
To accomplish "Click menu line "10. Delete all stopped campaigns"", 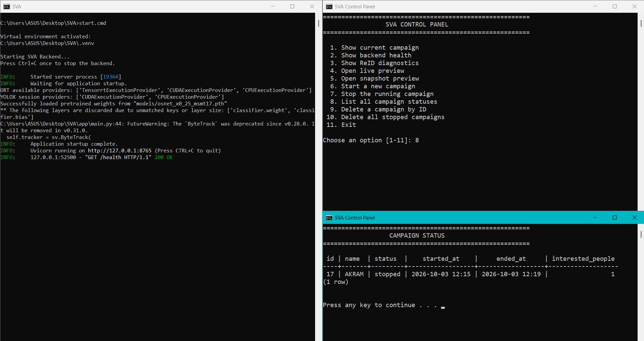I will (x=386, y=117).
